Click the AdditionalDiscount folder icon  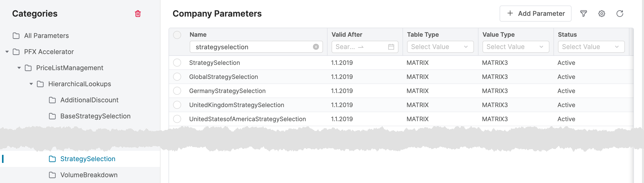click(x=52, y=100)
